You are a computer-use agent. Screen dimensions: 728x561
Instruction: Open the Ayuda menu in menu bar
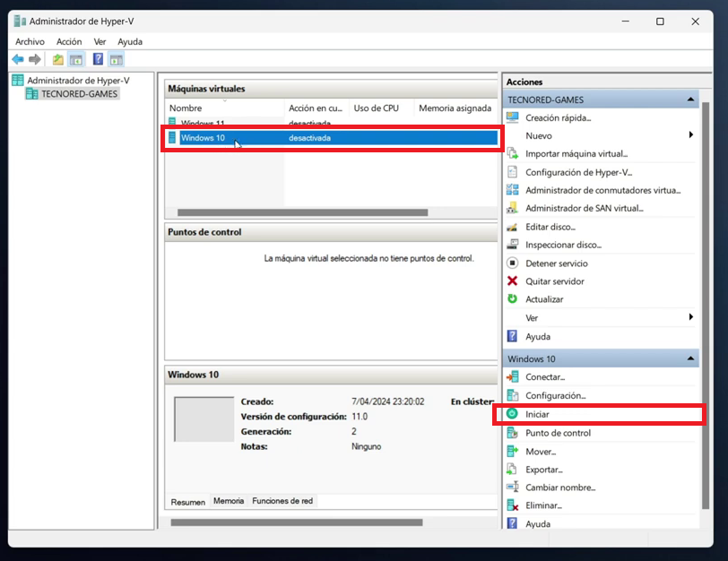[x=130, y=42]
